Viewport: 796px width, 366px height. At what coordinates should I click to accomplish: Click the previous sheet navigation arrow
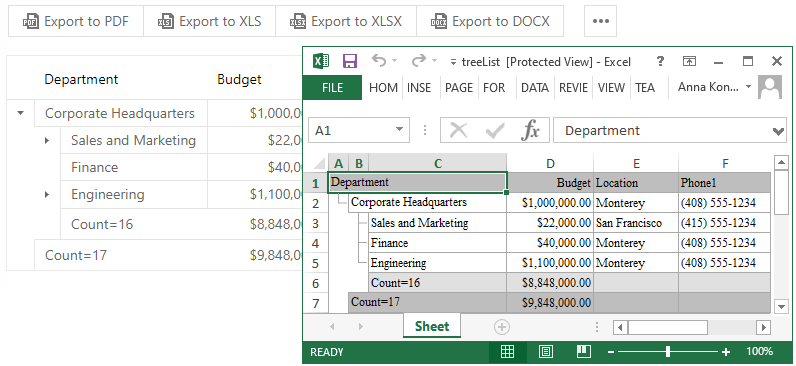[332, 327]
